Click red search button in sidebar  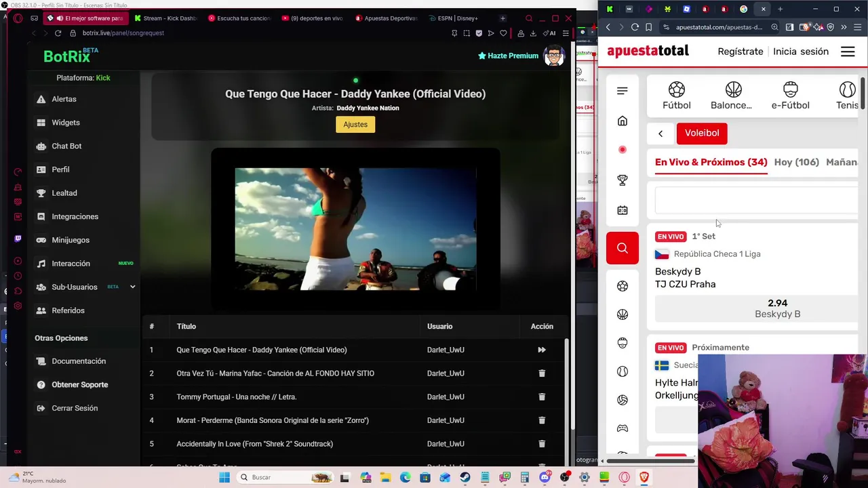click(x=623, y=248)
